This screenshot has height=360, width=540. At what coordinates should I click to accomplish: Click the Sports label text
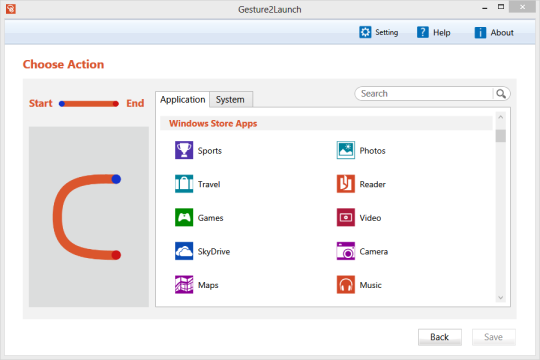click(x=210, y=151)
